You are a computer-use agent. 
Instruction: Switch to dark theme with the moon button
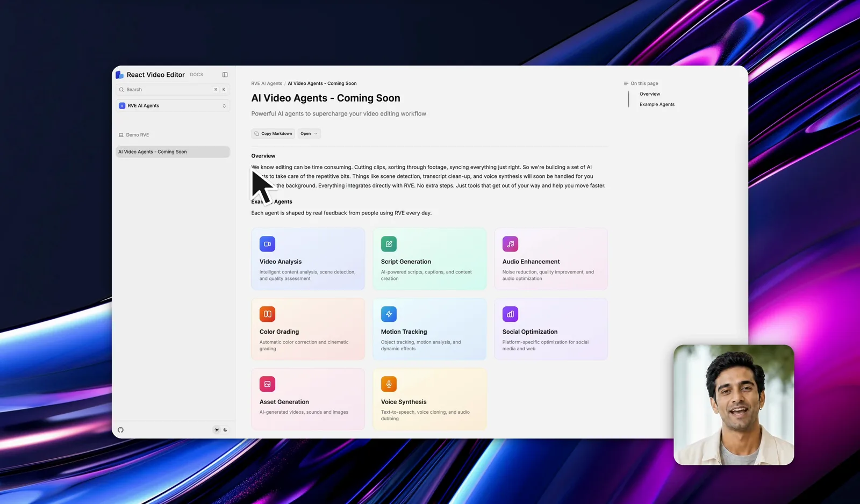pyautogui.click(x=225, y=430)
